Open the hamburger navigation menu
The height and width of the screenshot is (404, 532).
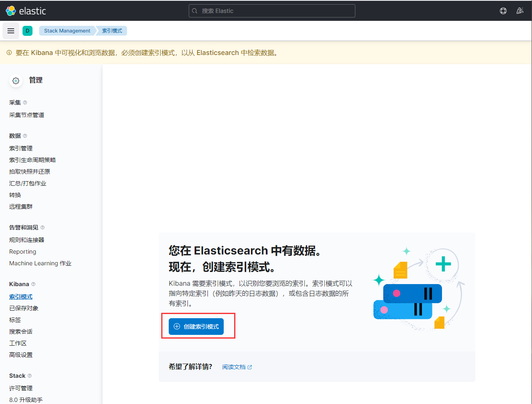point(11,31)
